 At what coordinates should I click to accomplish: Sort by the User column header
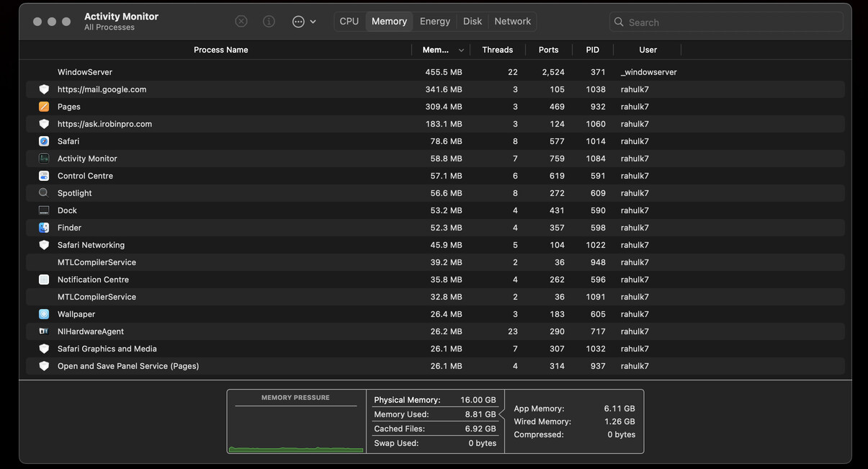point(648,50)
